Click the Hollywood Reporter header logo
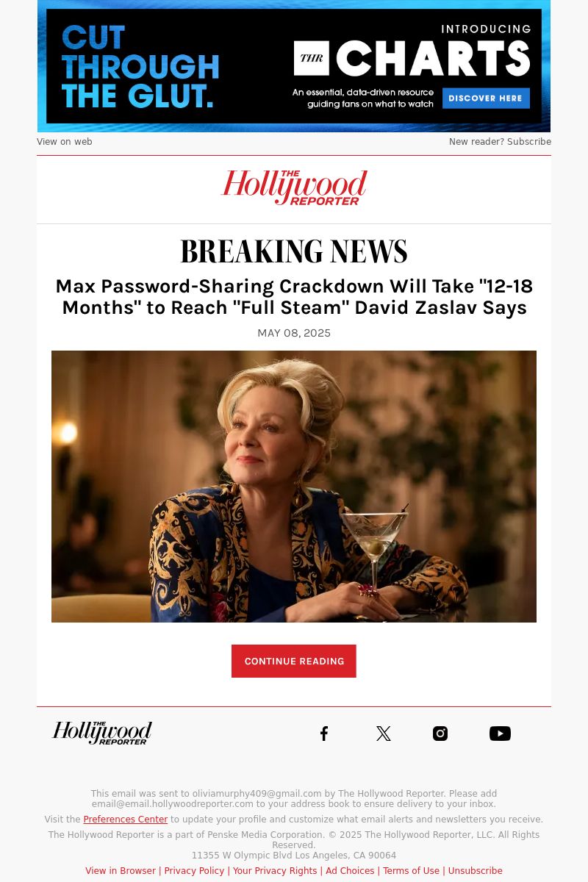The height and width of the screenshot is (882, 588). pyautogui.click(x=294, y=188)
